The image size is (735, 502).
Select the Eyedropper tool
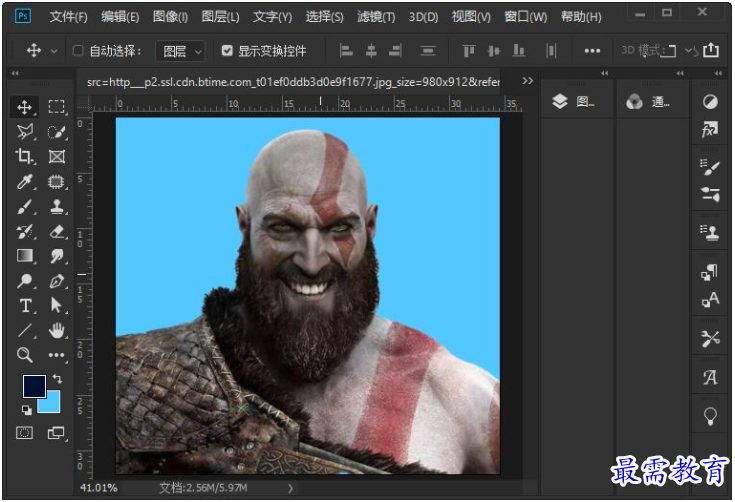pyautogui.click(x=24, y=181)
